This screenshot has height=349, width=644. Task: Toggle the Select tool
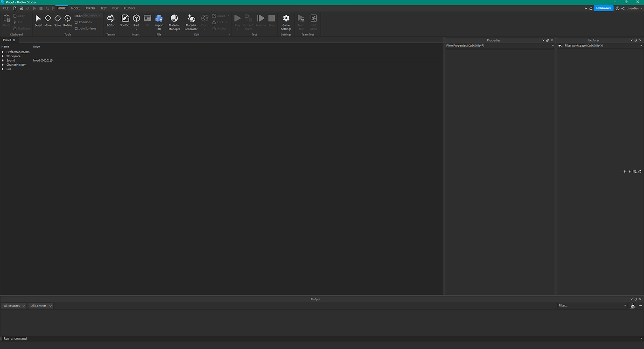click(38, 21)
